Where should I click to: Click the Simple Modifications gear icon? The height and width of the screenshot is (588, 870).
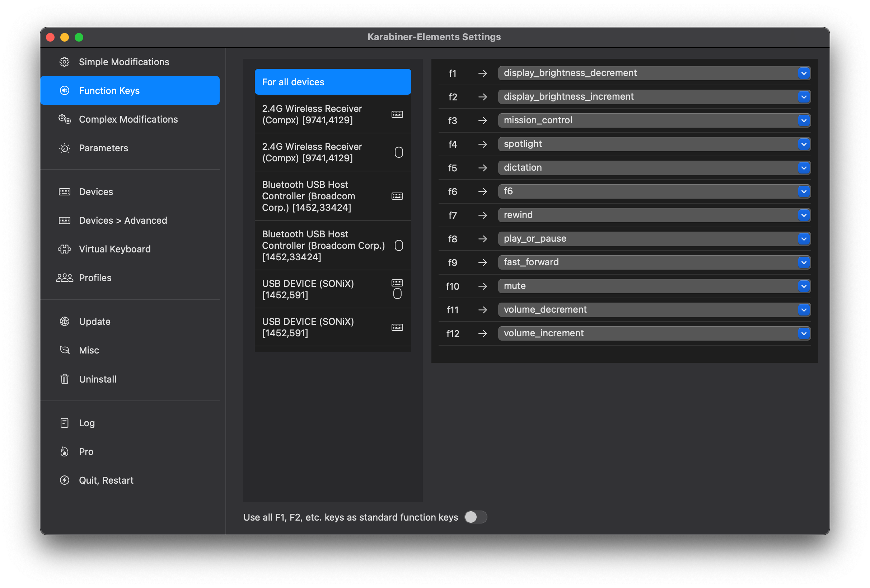pyautogui.click(x=64, y=62)
